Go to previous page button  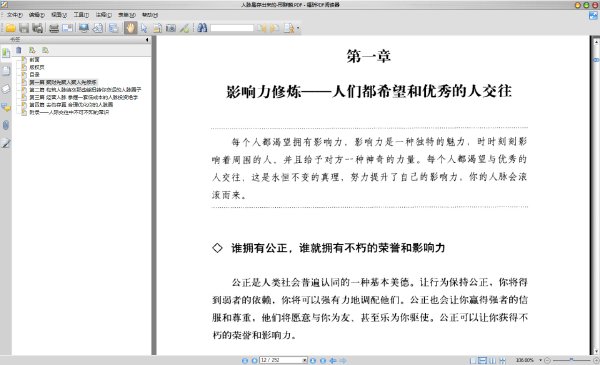(x=254, y=360)
